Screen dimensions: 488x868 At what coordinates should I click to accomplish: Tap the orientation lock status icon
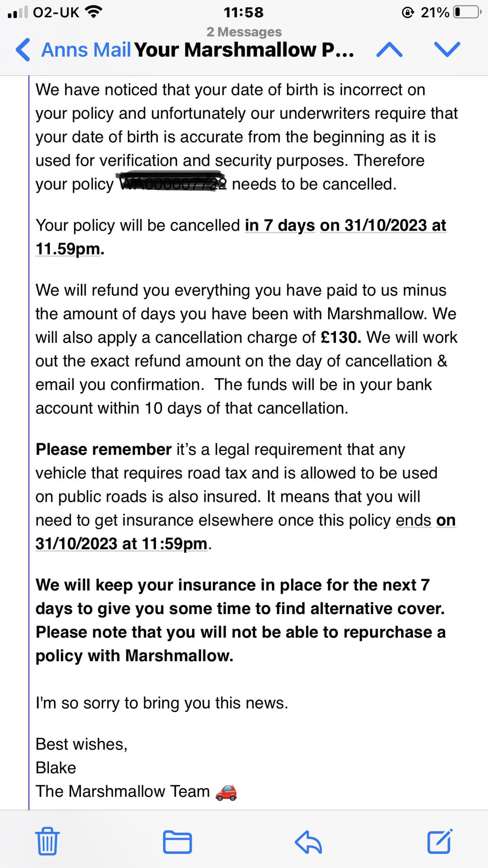pos(408,13)
